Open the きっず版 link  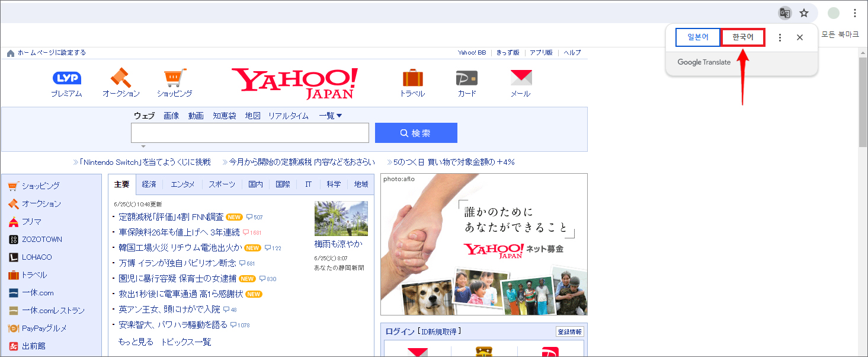tap(508, 53)
